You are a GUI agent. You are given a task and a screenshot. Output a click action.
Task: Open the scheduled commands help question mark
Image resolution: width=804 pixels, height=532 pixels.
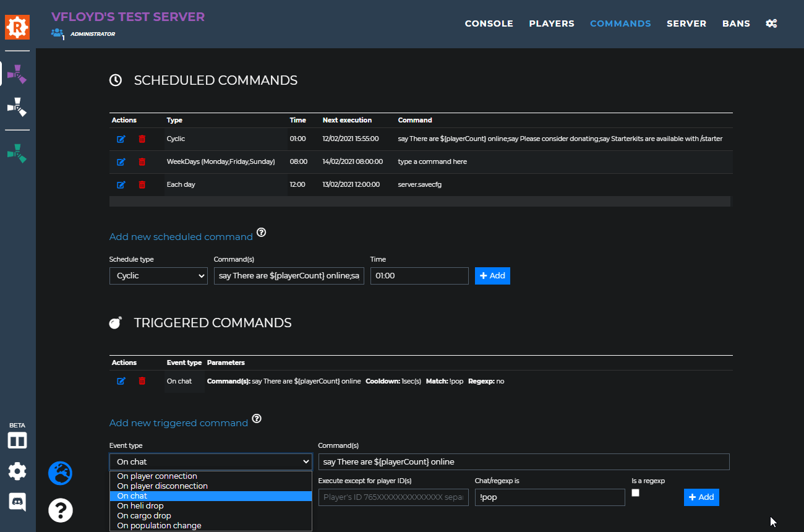(261, 232)
